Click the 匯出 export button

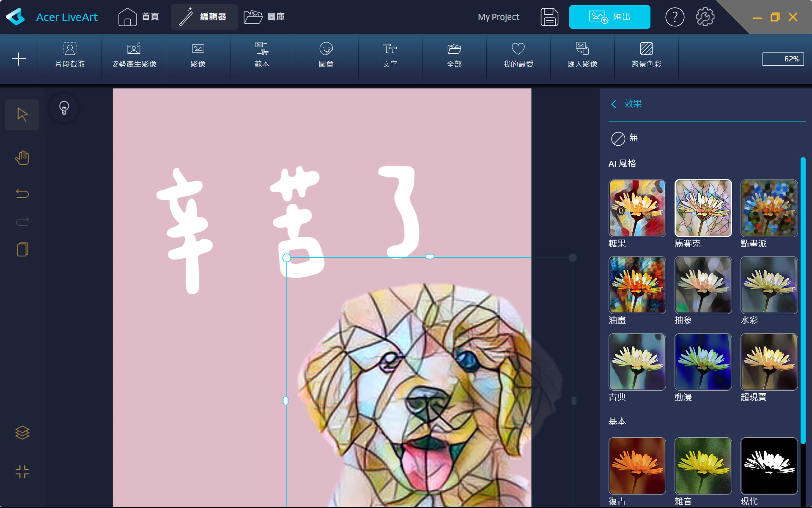[x=609, y=17]
